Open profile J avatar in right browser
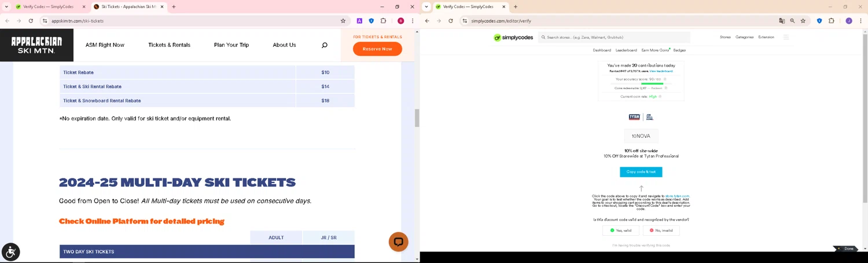 tap(849, 21)
